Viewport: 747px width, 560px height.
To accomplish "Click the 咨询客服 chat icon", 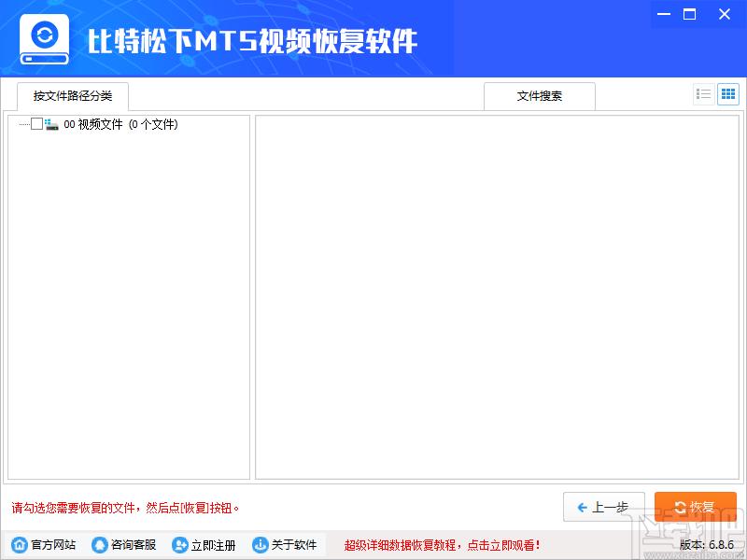I will pos(99,545).
